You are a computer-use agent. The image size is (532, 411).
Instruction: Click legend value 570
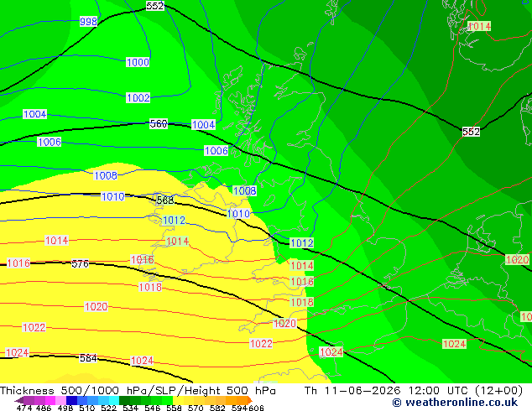(196, 408)
